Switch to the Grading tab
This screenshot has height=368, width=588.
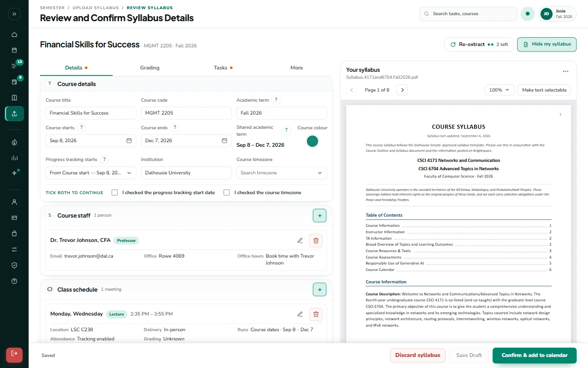(150, 68)
